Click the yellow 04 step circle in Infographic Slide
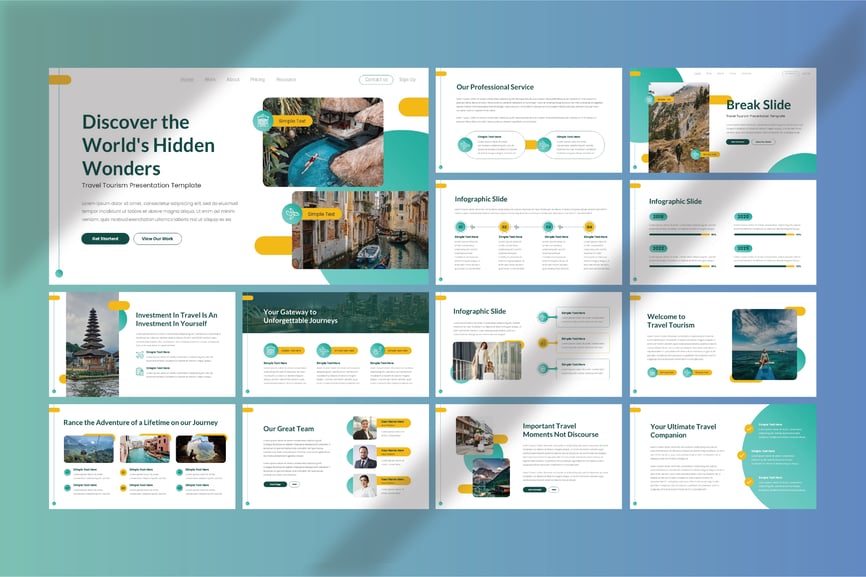Screen dimensions: 866x577 pos(590,227)
